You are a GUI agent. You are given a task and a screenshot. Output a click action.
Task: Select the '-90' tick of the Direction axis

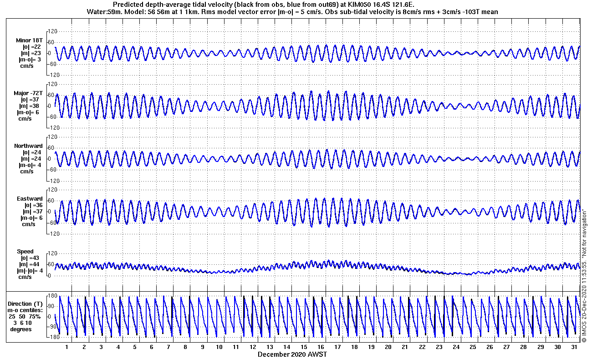[x=52, y=327]
